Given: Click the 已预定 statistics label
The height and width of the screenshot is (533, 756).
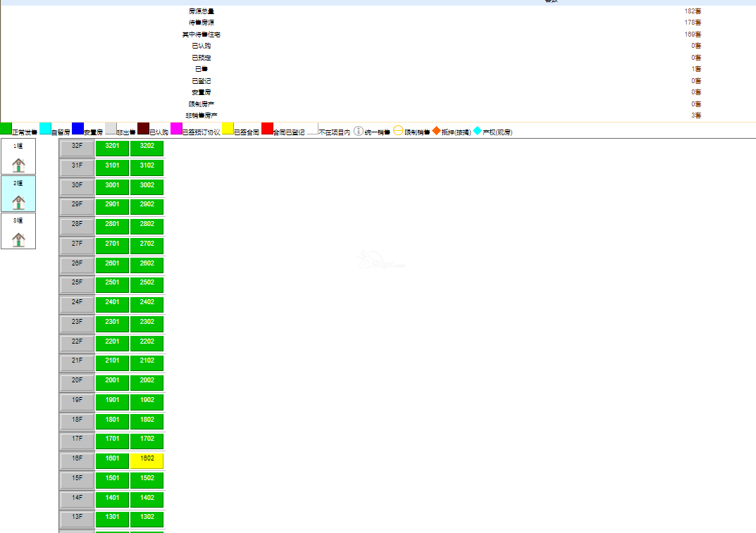Looking at the screenshot, I should pos(201,57).
